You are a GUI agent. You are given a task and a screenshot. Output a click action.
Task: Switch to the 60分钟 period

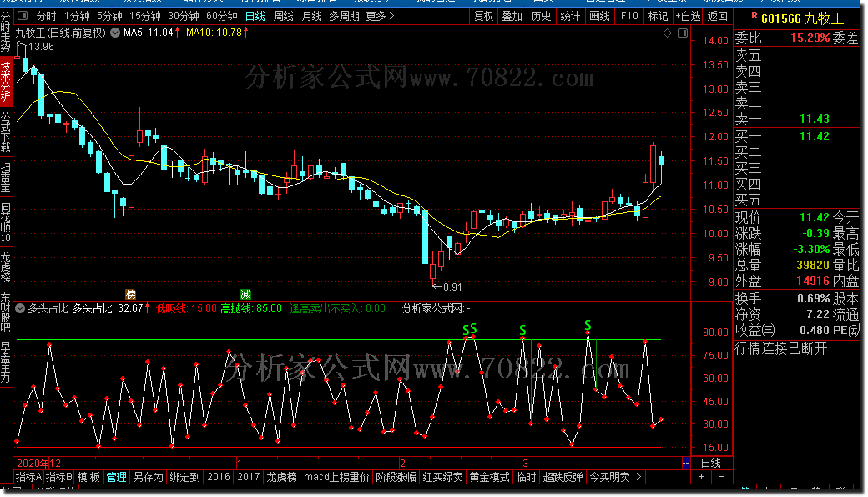(221, 16)
